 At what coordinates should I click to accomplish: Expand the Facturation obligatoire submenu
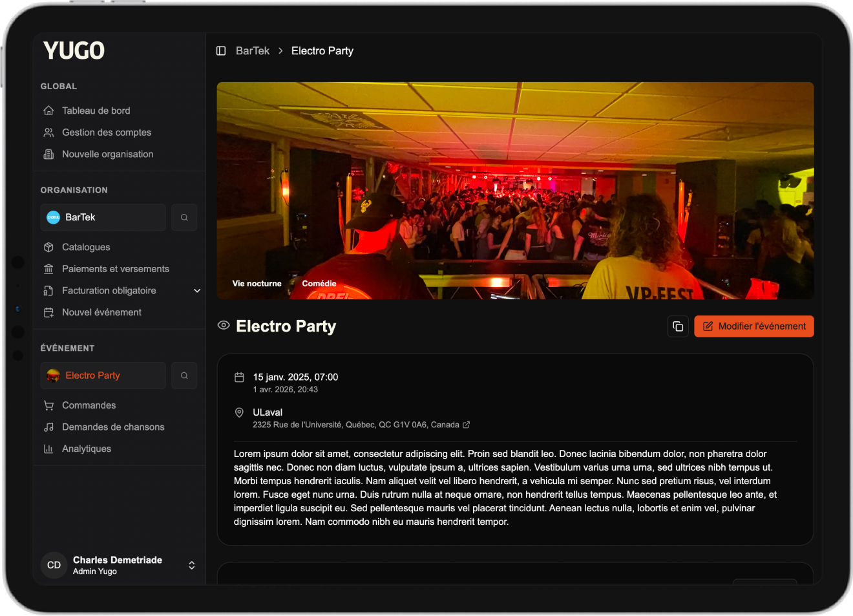pyautogui.click(x=197, y=291)
